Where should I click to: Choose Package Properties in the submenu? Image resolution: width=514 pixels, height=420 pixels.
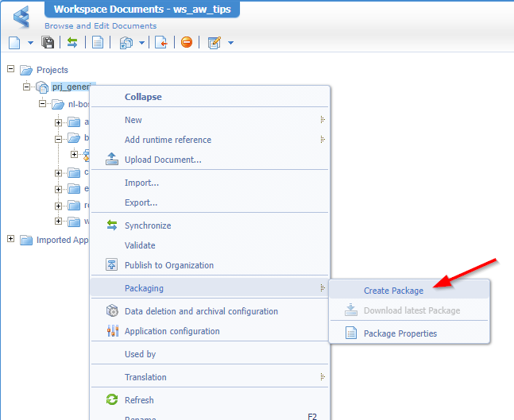click(x=400, y=333)
